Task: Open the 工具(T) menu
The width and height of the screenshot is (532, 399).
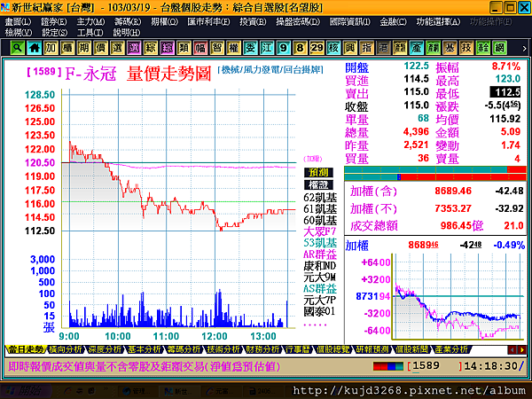Action: click(90, 33)
